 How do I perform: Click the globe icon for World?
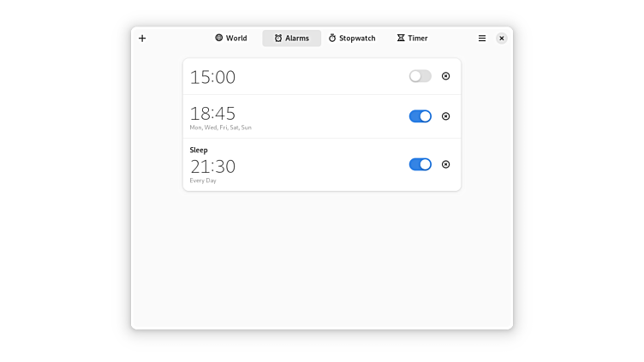pyautogui.click(x=219, y=38)
